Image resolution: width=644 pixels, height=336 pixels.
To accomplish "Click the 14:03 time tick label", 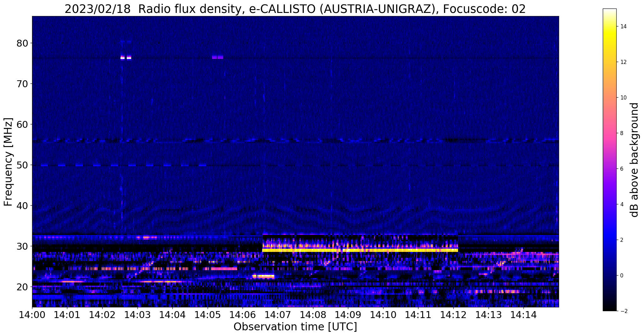I will click(137, 315).
